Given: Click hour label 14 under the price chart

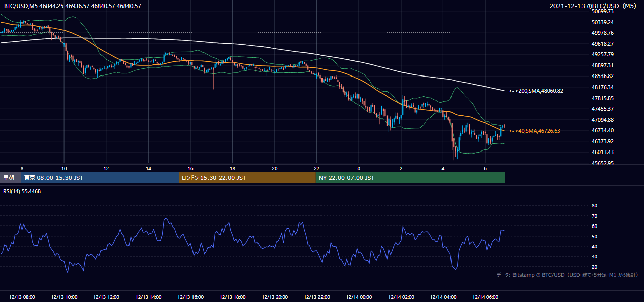Looking at the screenshot, I should [148, 168].
